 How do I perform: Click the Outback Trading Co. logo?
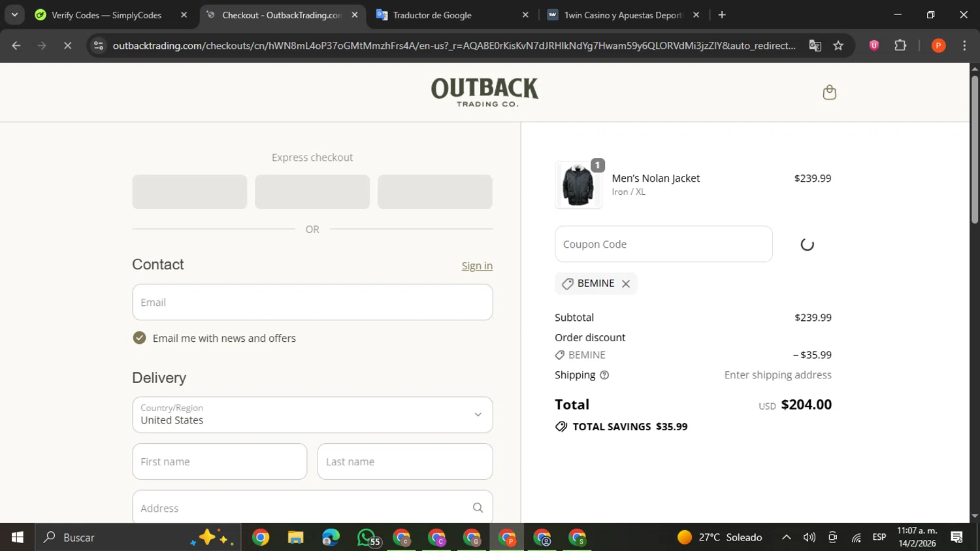485,92
